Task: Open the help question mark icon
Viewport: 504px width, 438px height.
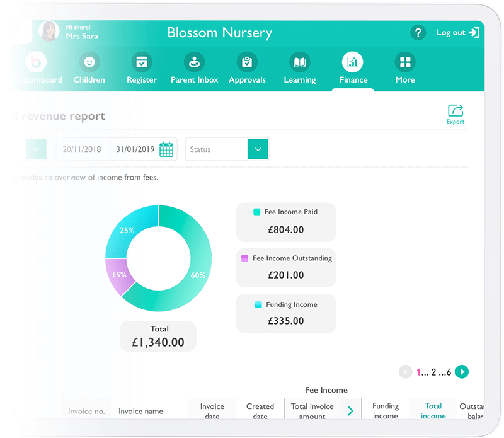Action: tap(418, 32)
